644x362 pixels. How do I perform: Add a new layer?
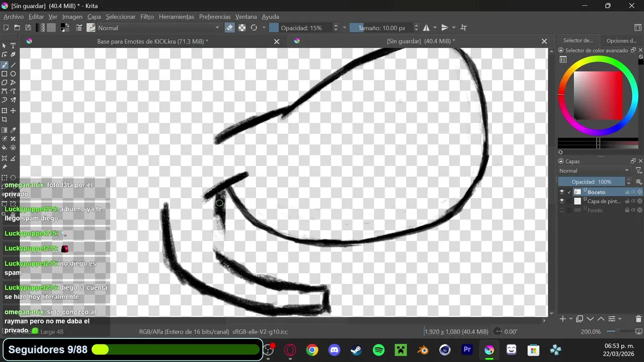[562, 319]
